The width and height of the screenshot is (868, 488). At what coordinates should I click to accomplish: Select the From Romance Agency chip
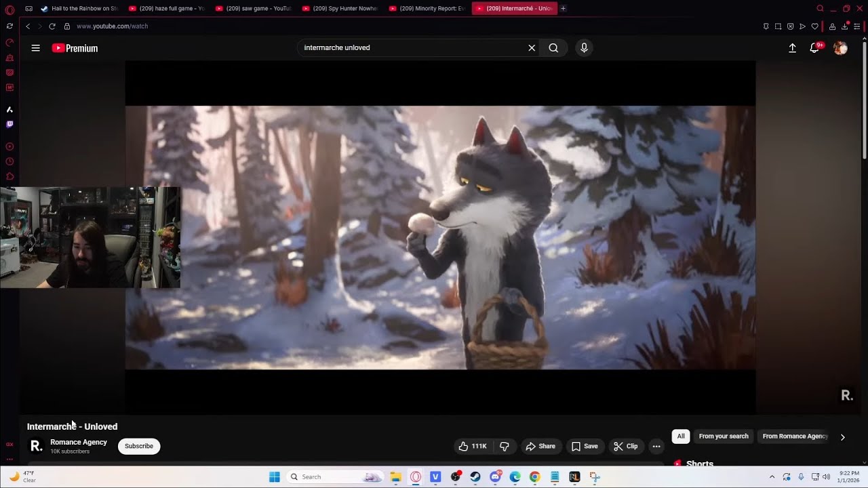coord(795,436)
